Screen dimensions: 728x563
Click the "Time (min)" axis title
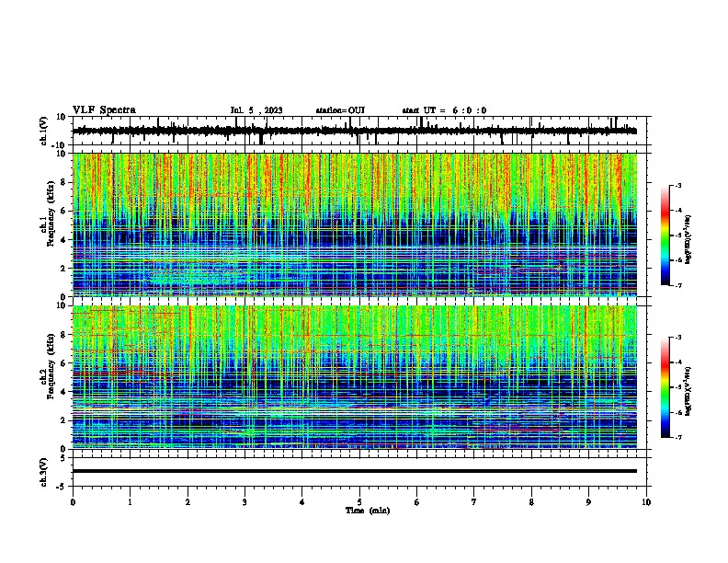click(x=368, y=511)
